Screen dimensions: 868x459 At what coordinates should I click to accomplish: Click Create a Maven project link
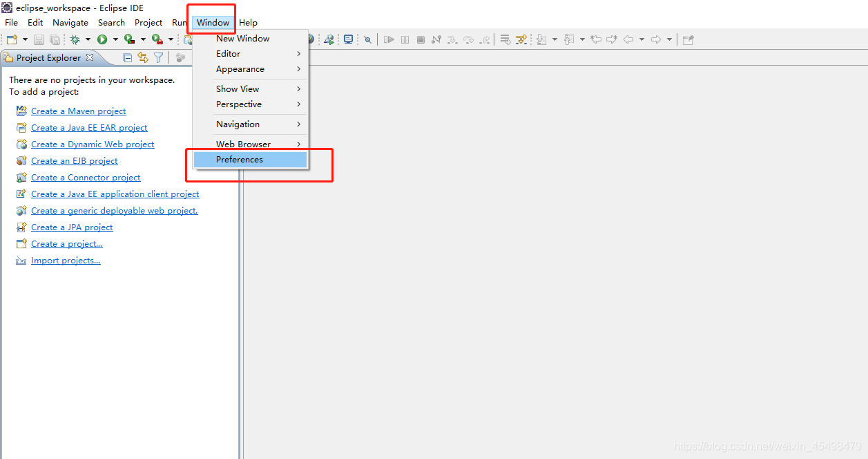pyautogui.click(x=79, y=111)
